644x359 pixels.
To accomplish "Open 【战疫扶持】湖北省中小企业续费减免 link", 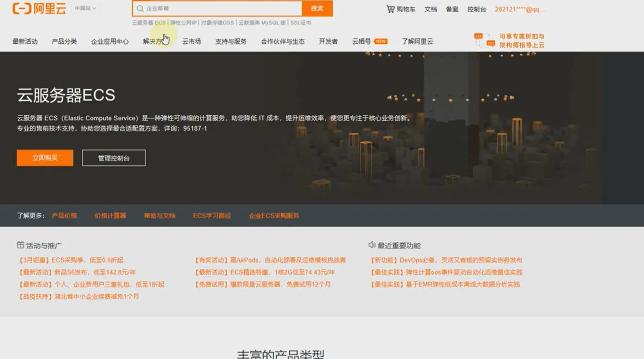I will coord(78,296).
